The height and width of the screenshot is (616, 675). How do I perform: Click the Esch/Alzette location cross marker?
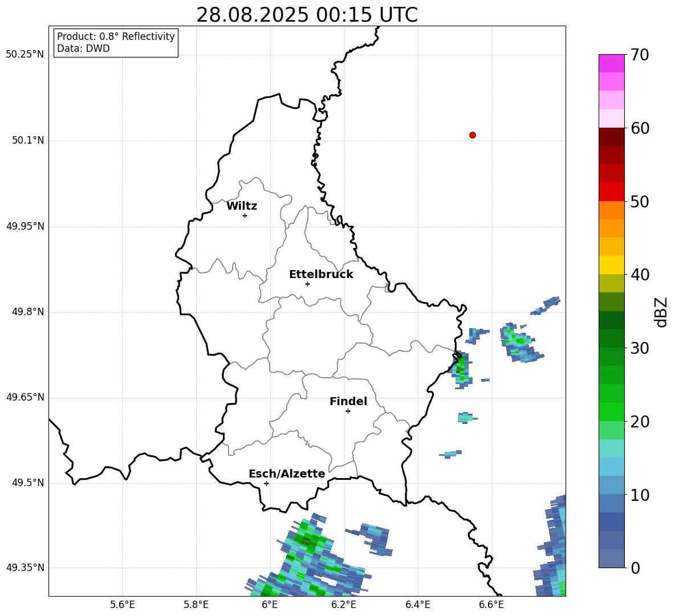point(266,483)
